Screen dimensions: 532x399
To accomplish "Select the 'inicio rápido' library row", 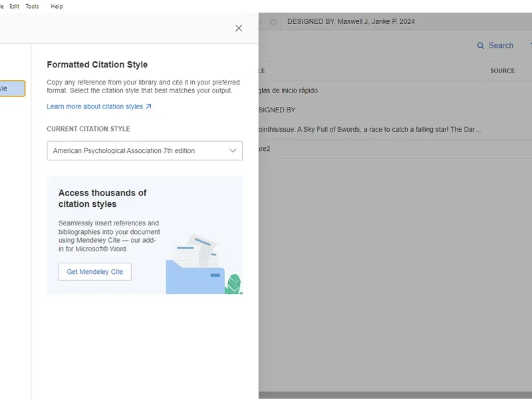I will (395, 90).
